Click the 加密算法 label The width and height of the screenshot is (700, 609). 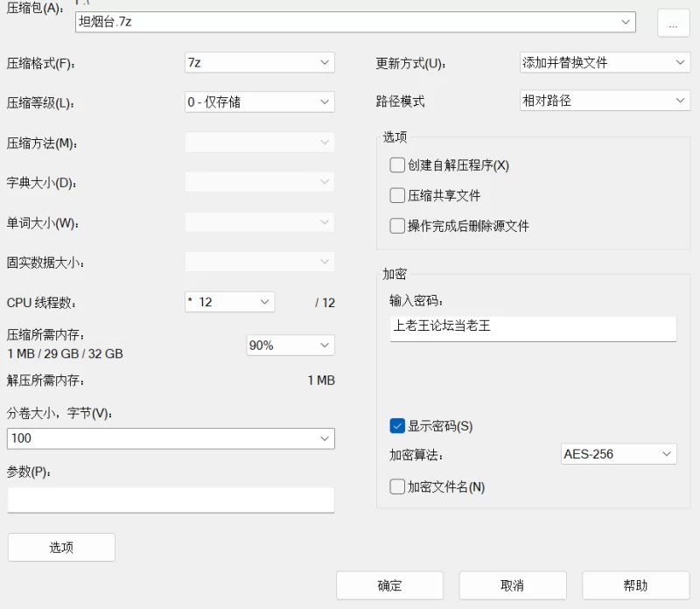pyautogui.click(x=416, y=455)
